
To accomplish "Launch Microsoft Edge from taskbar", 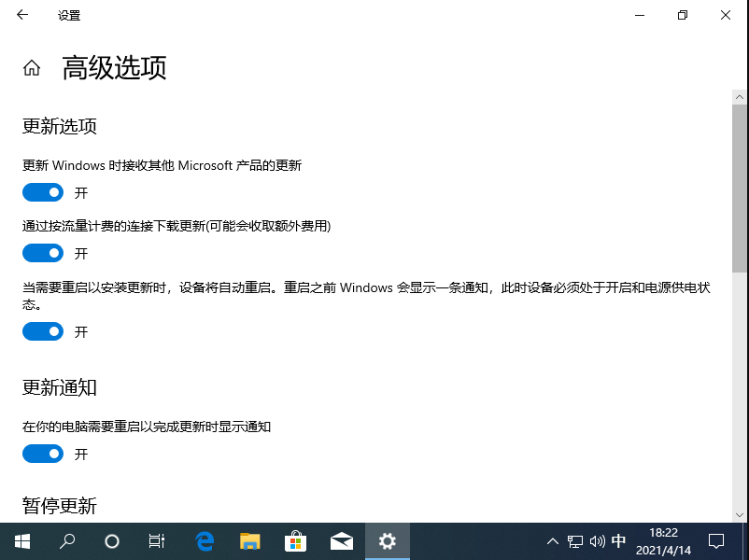I will (x=205, y=540).
